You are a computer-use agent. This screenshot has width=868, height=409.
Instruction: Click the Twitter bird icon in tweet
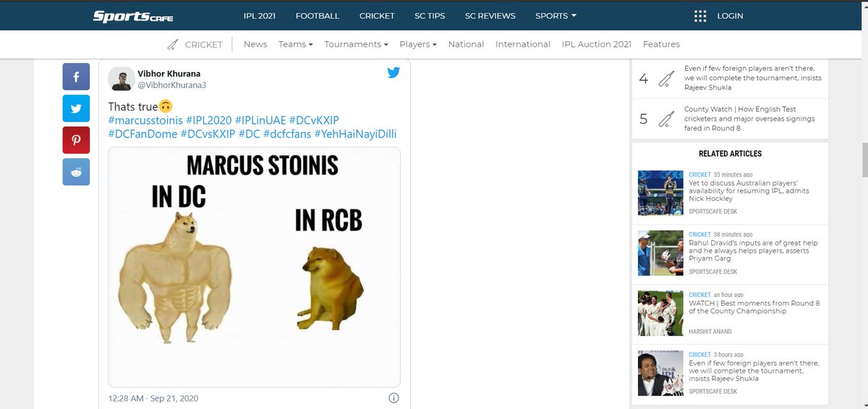click(393, 72)
